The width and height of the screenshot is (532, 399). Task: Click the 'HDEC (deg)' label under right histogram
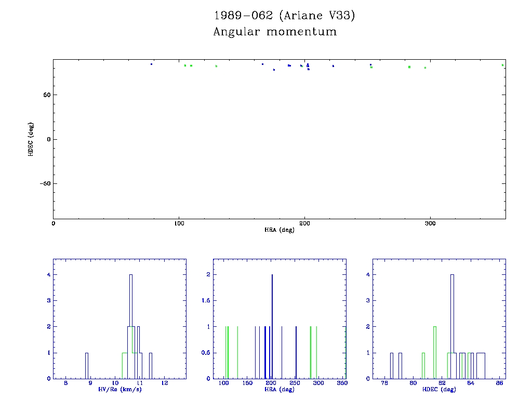[439, 390]
